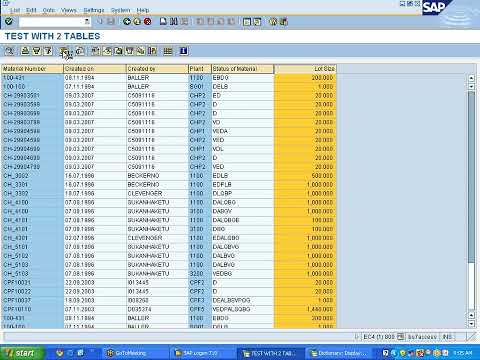Screen dimensions: 480x360
Task: Click the Sort Descending icon
Action: point(37,51)
